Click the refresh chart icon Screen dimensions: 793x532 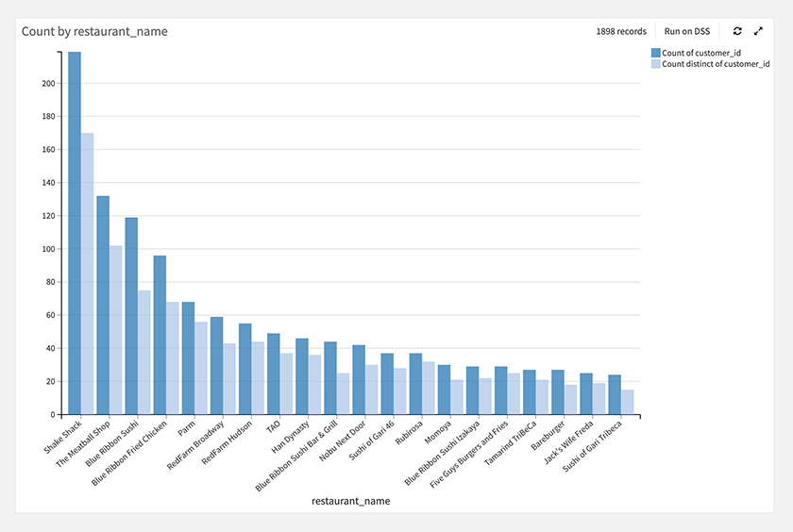[x=737, y=31]
